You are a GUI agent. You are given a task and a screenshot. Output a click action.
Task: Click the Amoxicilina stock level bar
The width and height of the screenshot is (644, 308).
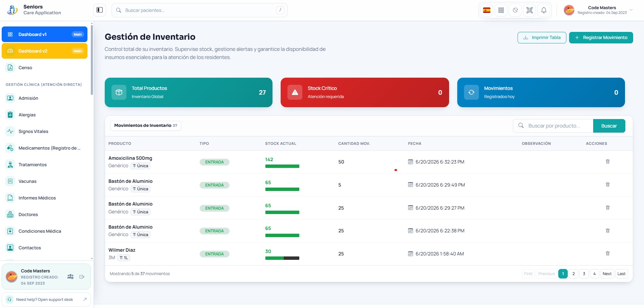[282, 166]
